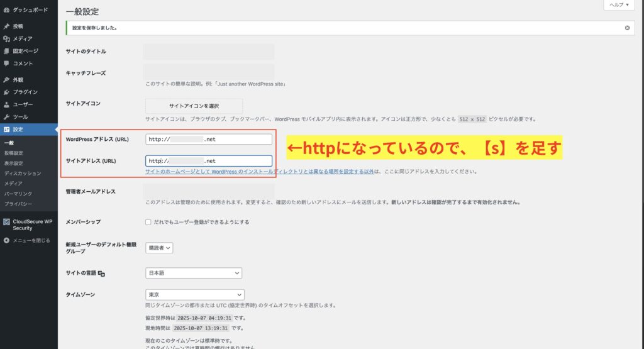The width and height of the screenshot is (644, 349).
Task: Click the Dashboard icon in sidebar
Action: 6,11
